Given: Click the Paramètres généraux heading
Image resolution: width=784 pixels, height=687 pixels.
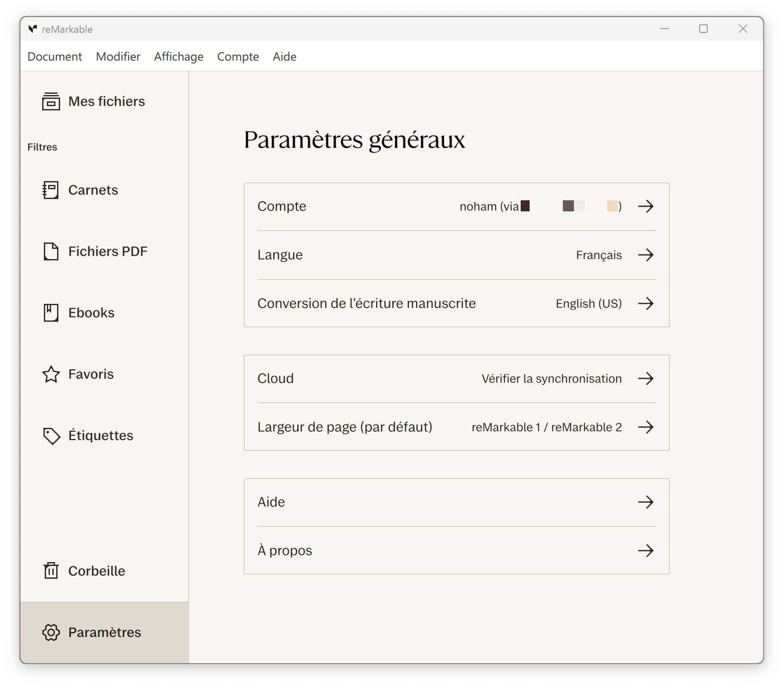Looking at the screenshot, I should pyautogui.click(x=355, y=140).
